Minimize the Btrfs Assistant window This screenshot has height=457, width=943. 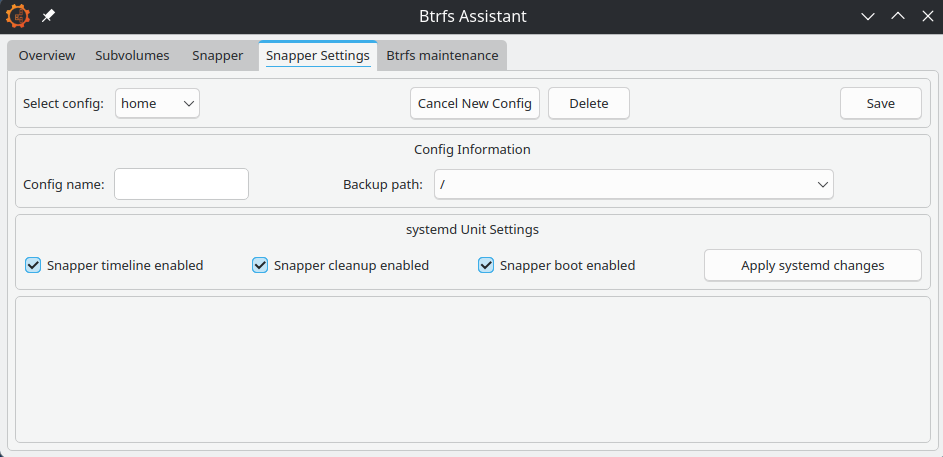click(x=868, y=16)
